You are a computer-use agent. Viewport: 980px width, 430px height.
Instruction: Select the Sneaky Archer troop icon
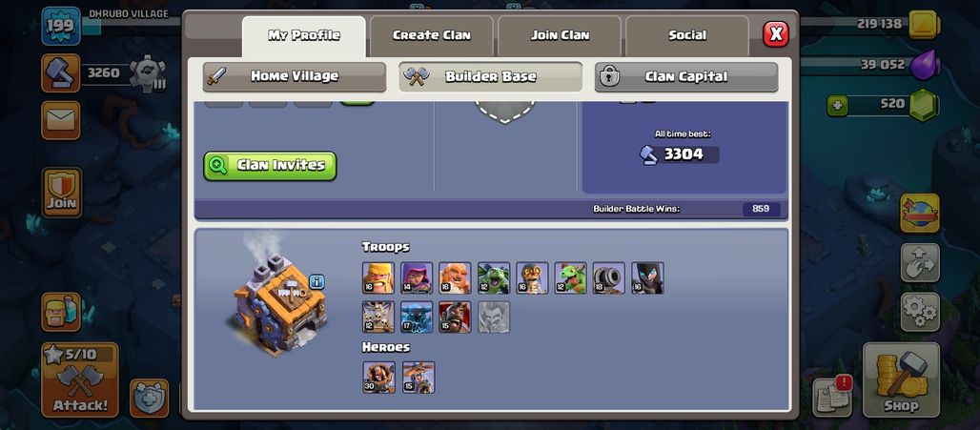417,278
